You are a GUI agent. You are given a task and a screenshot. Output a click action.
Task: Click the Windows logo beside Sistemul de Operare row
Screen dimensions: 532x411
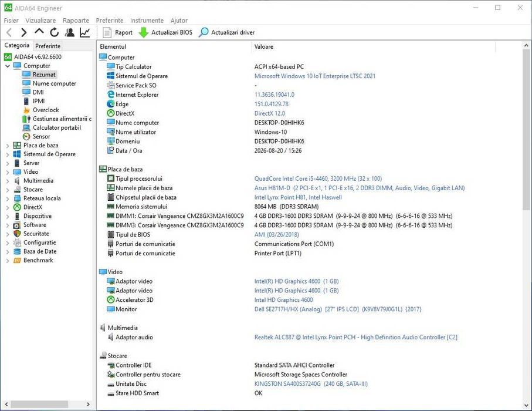coord(111,76)
